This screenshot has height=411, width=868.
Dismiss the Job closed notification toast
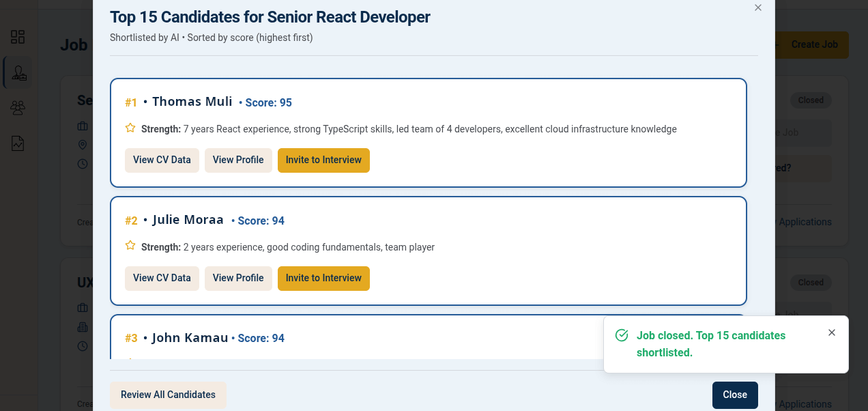tap(832, 332)
